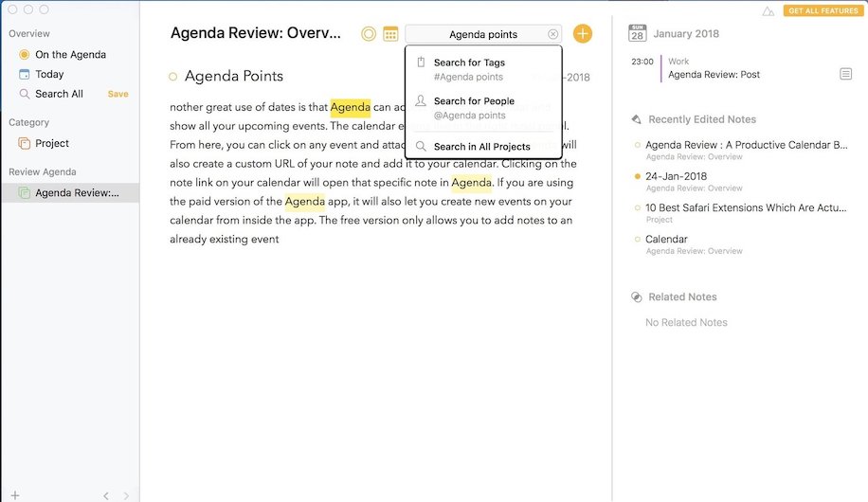Choose Search for People in the dropdown
The width and height of the screenshot is (868, 502).
(474, 101)
